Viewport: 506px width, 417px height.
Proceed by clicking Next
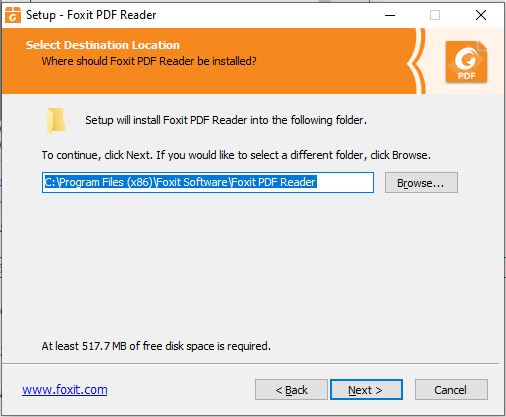click(x=366, y=389)
